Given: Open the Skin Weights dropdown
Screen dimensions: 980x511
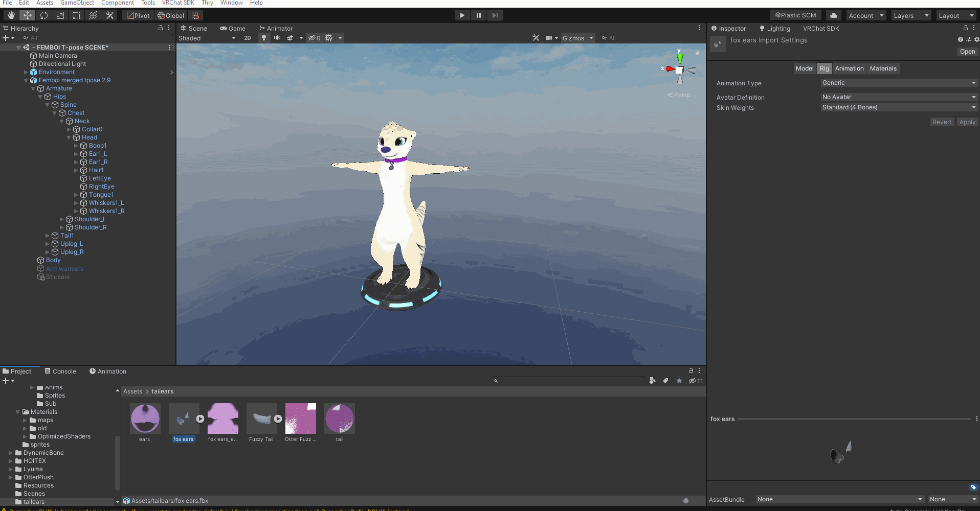Looking at the screenshot, I should [x=899, y=107].
